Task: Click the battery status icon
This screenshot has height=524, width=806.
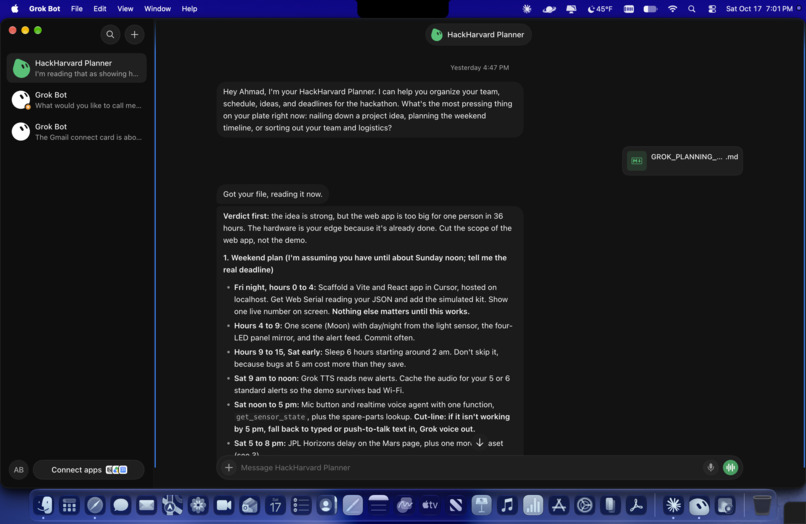Action: coord(650,9)
